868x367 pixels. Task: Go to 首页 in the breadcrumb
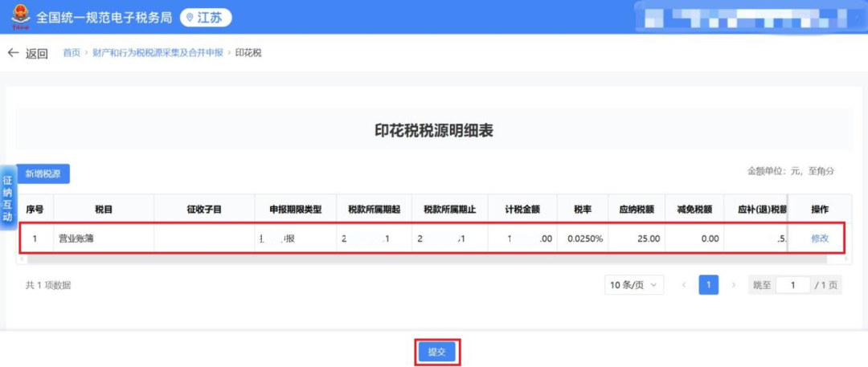coord(72,53)
